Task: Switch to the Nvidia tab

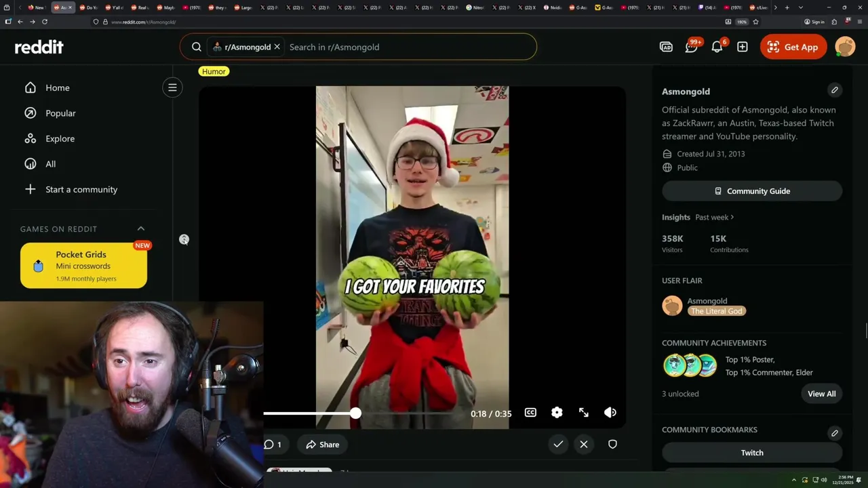Action: click(553, 7)
